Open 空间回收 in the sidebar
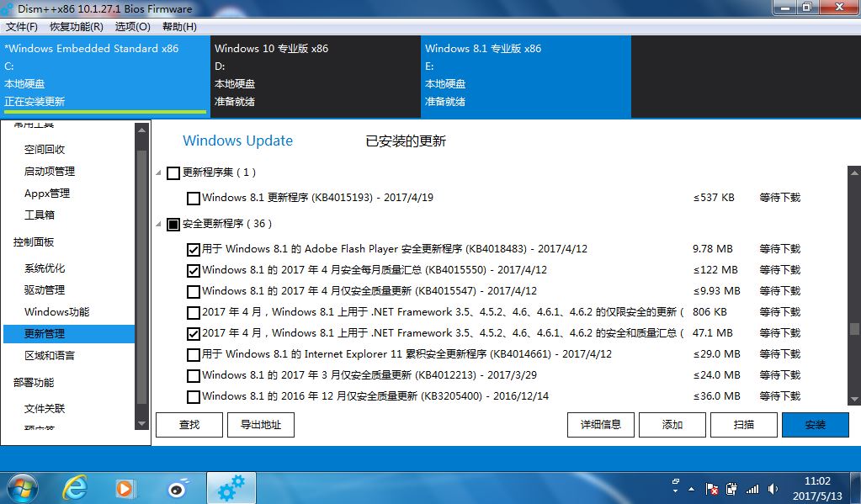 click(x=45, y=149)
